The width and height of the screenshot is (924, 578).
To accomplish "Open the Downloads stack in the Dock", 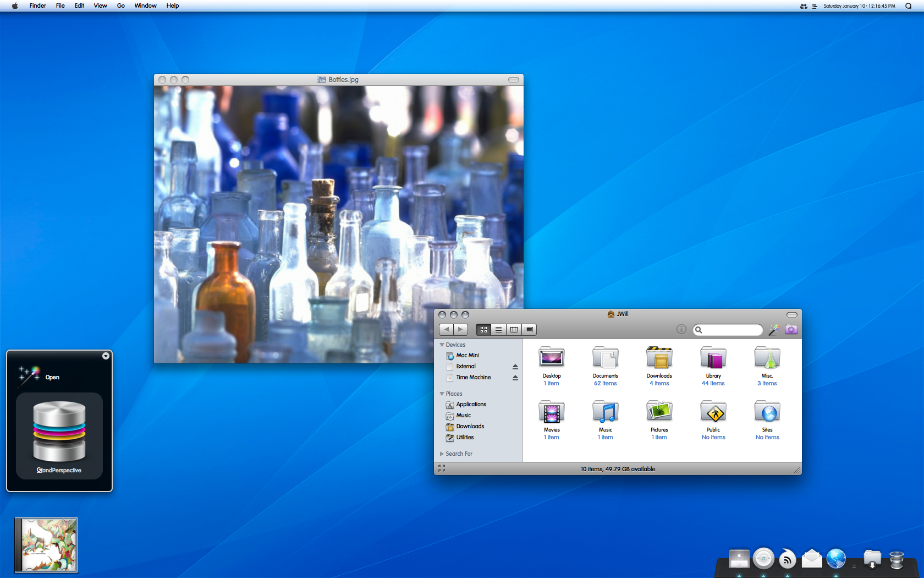I will point(872,559).
